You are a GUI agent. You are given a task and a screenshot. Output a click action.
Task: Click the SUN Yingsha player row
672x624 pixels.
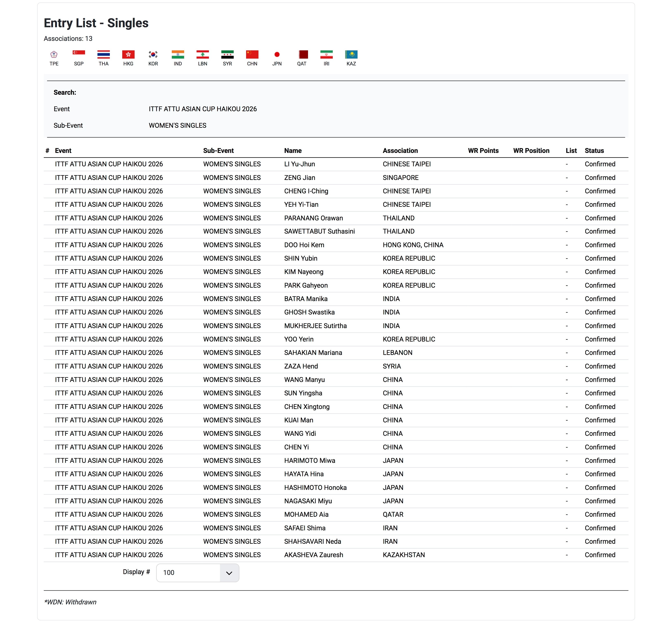coord(303,393)
